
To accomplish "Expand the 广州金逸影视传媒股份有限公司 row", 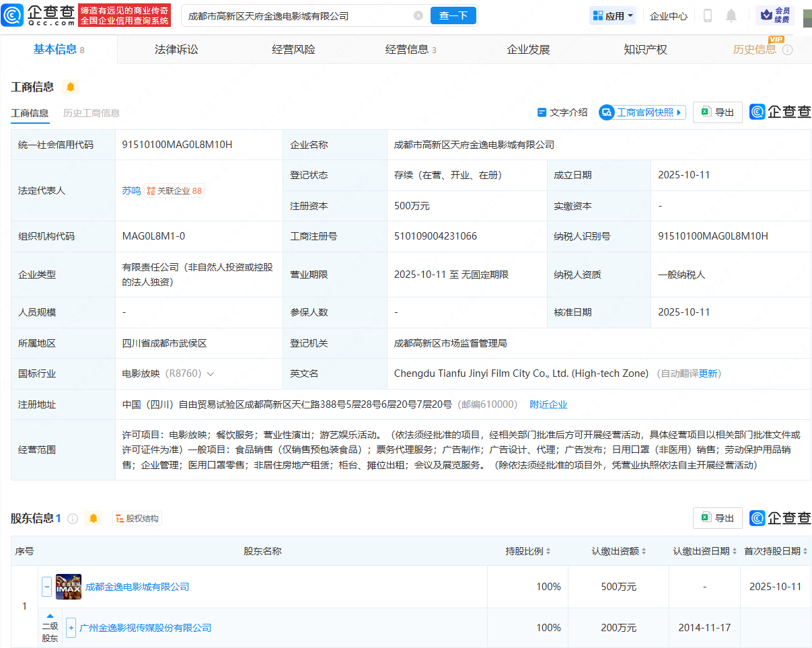I will pos(71,628).
